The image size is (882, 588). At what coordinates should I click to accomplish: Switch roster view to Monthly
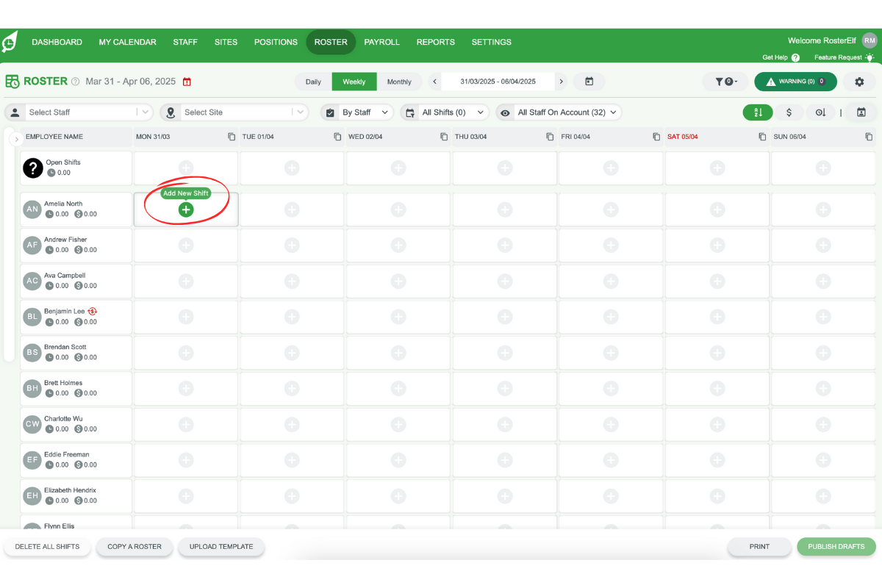(x=399, y=82)
